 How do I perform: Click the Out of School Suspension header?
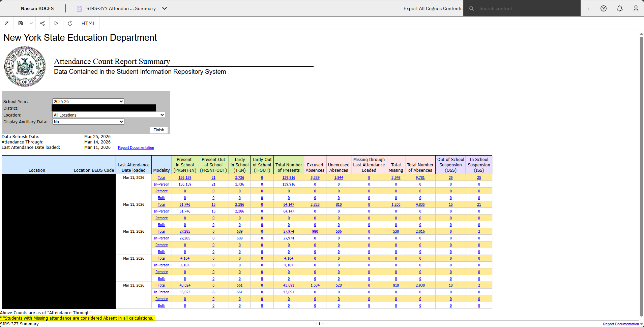(x=450, y=165)
